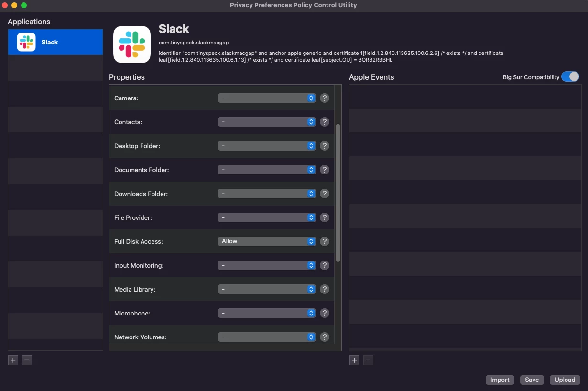Click the Big Sur Compatibility label
Screen dimensions: 588x391
(531, 77)
